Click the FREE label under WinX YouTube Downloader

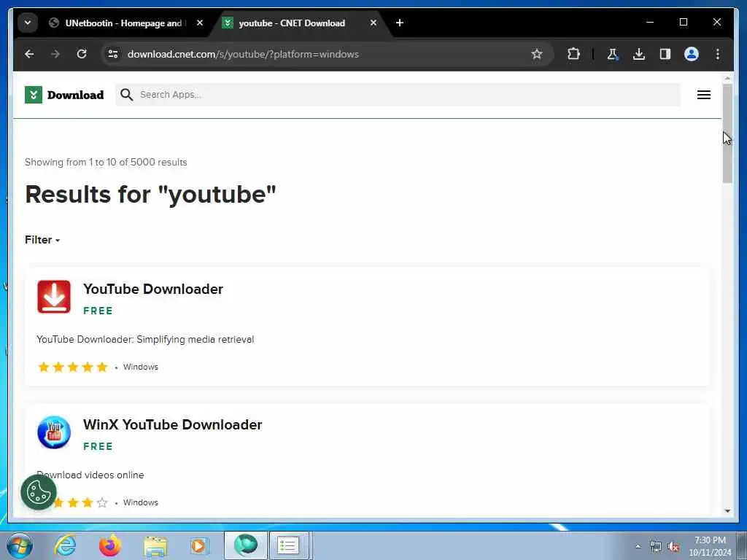click(98, 447)
